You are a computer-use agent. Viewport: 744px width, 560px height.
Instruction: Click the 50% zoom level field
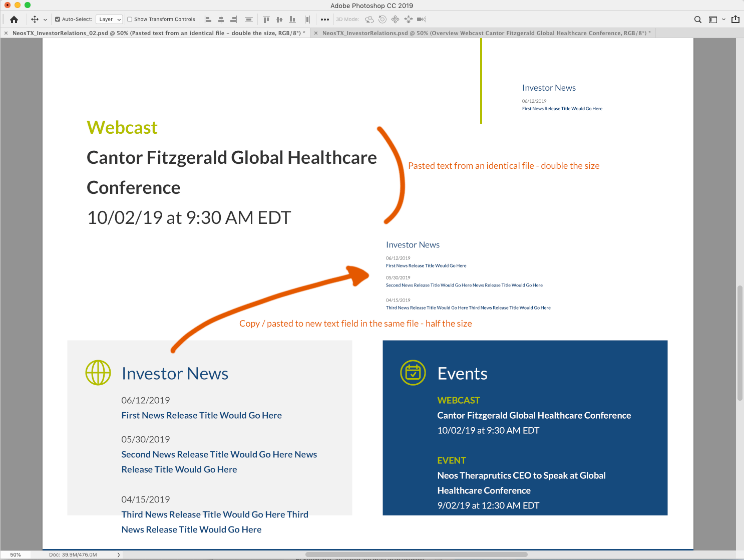coord(16,555)
